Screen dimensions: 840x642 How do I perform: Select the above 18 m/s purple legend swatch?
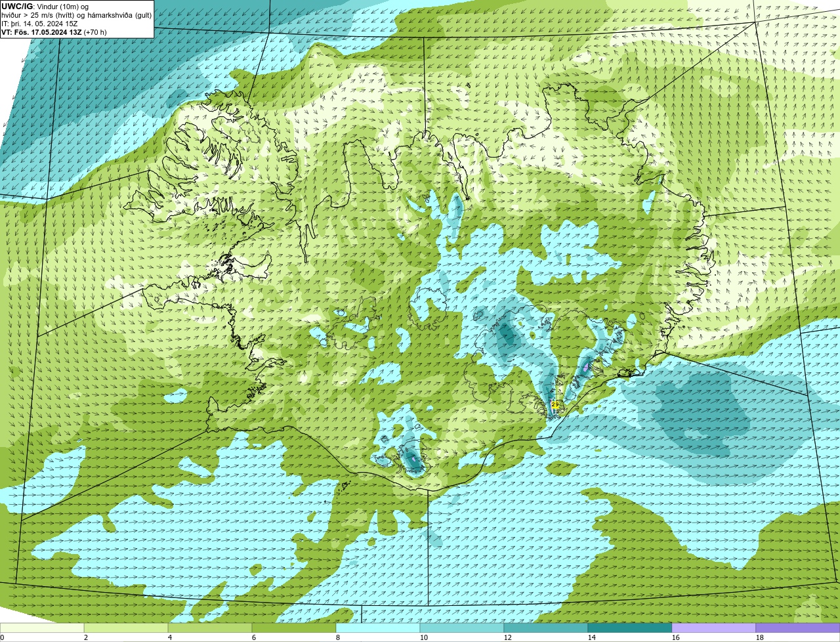798,628
